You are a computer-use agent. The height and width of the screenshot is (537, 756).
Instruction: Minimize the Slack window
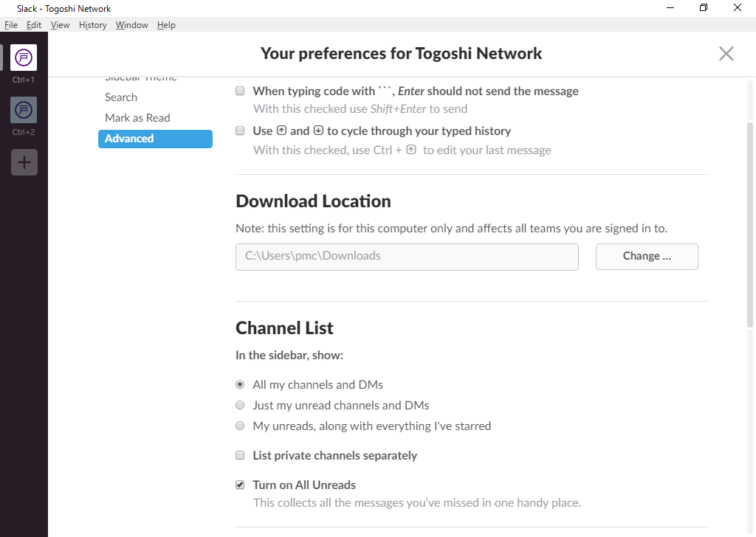(670, 8)
